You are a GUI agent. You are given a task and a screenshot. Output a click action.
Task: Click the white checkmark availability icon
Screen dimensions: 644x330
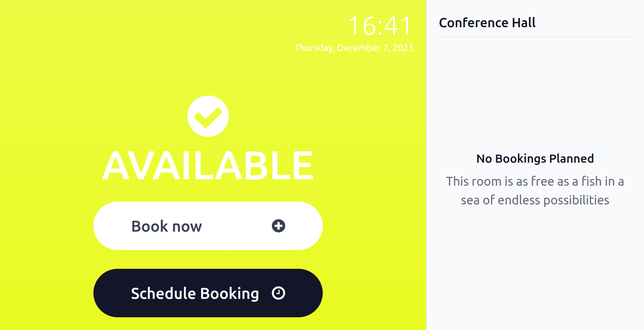[x=208, y=116]
